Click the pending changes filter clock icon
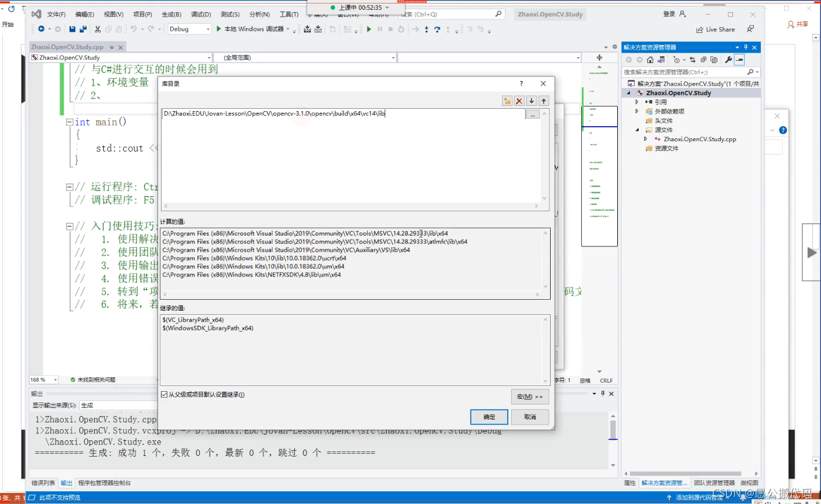The image size is (821, 504). [x=677, y=60]
